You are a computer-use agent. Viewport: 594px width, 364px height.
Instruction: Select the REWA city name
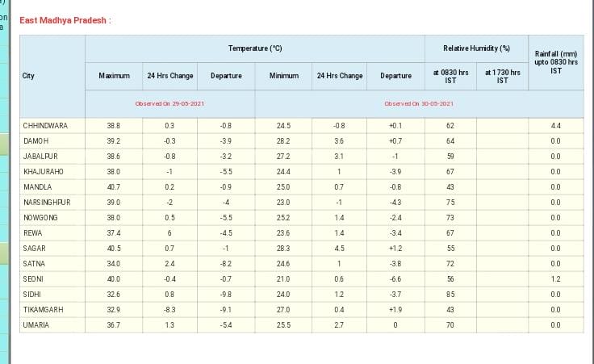pyautogui.click(x=31, y=233)
